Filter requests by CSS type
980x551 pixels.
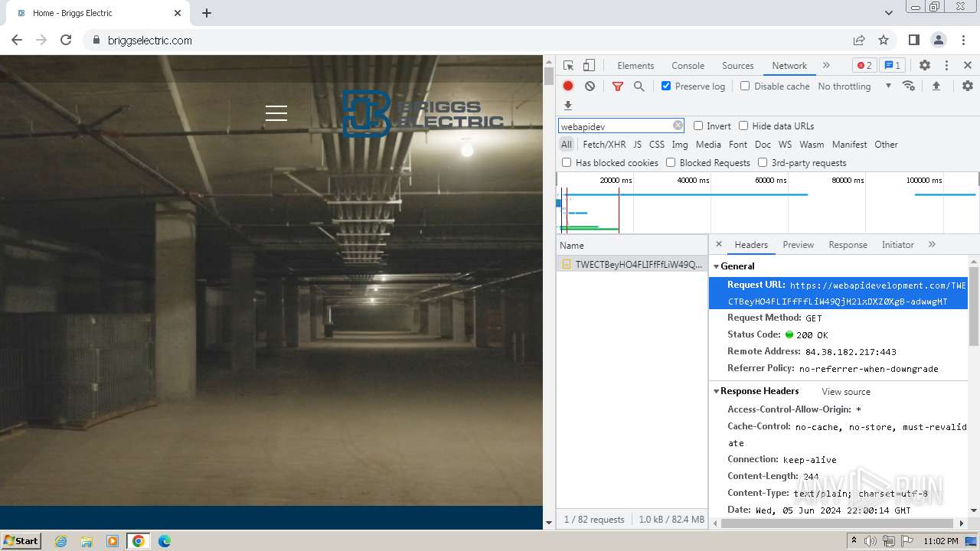[657, 144]
